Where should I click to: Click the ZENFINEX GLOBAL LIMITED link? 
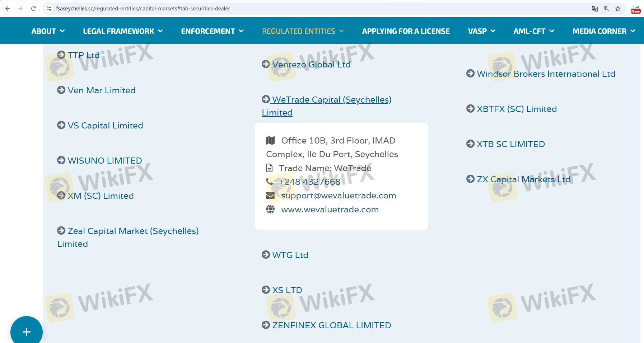click(331, 325)
